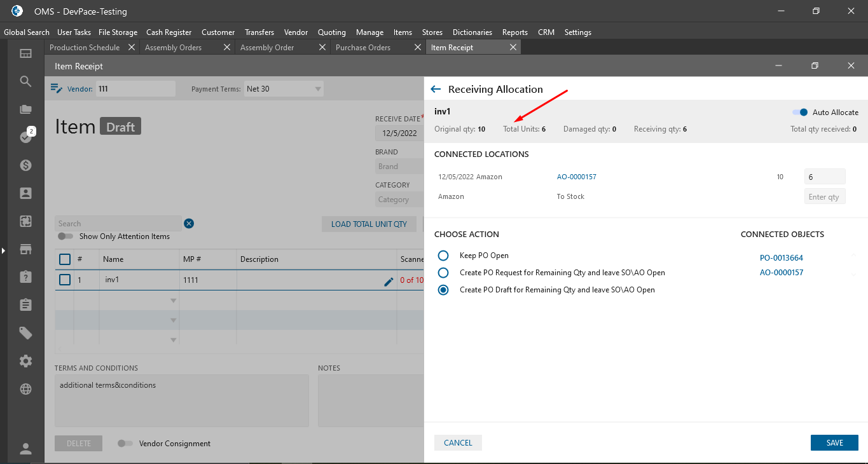
Task: Clear search with the blue X icon
Action: 189,224
